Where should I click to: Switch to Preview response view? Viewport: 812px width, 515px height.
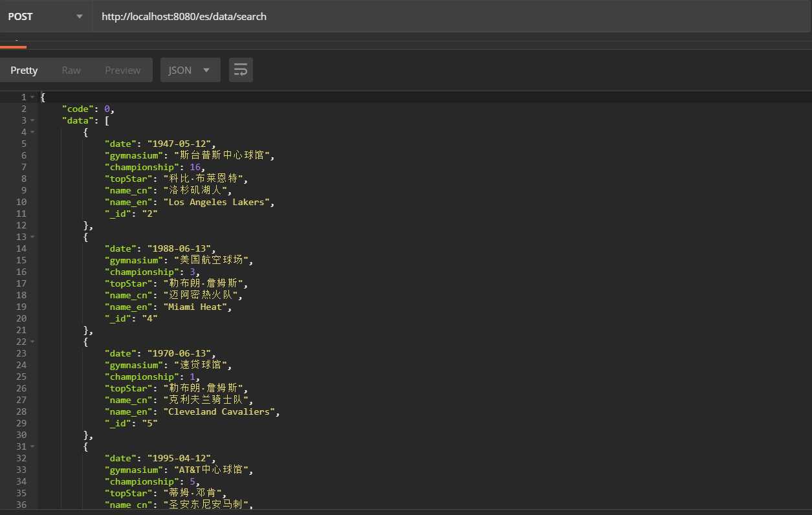pos(123,70)
